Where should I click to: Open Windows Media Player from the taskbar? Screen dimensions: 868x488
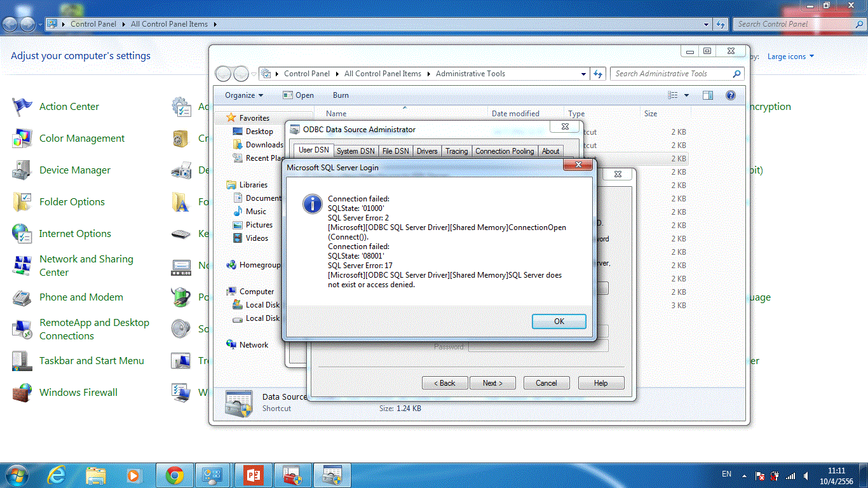(133, 475)
